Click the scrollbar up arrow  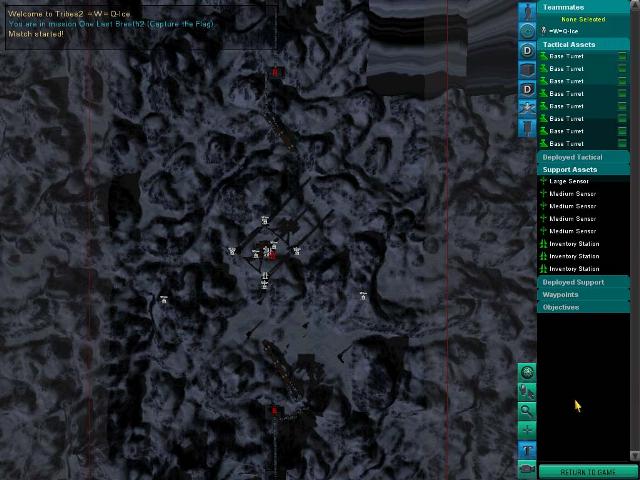635,3
